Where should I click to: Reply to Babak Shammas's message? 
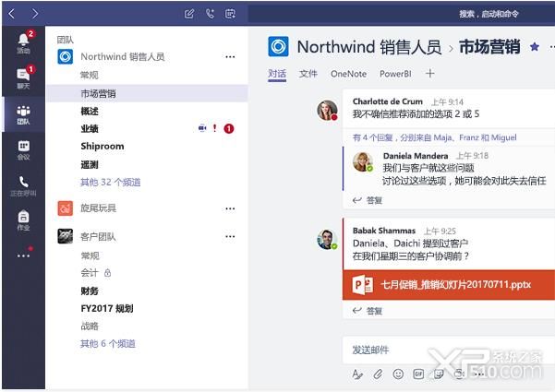pos(368,311)
